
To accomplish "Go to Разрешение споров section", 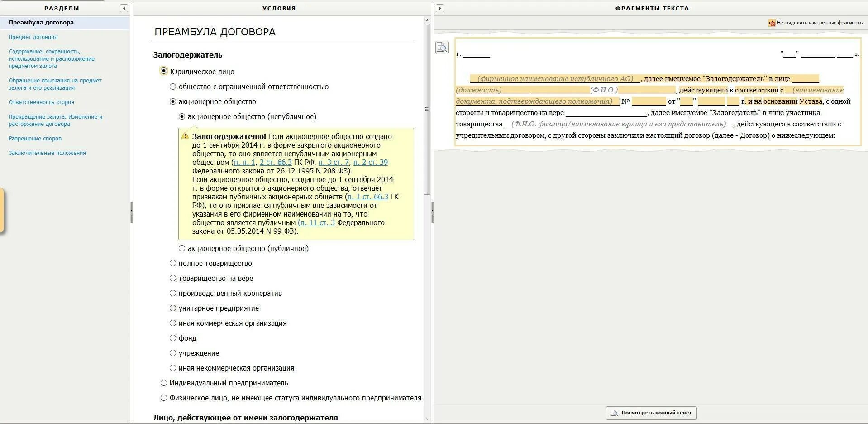I will point(35,139).
